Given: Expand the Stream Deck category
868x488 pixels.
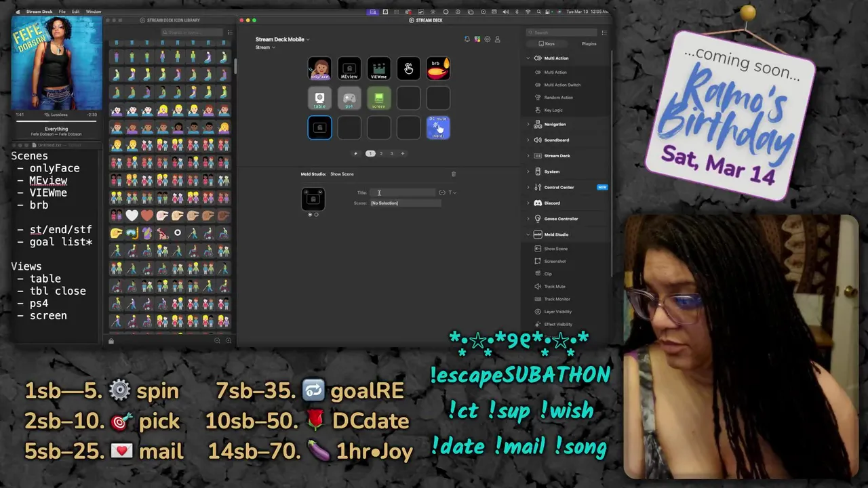Looking at the screenshot, I should click(x=528, y=156).
